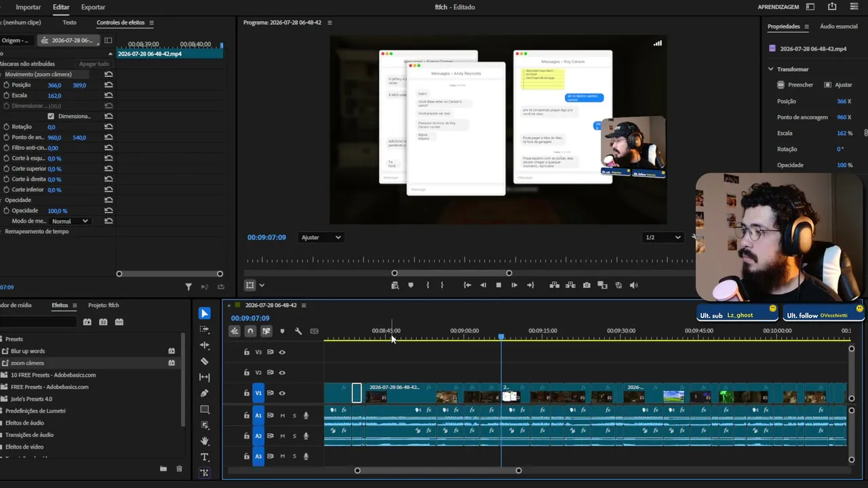Select the Selection arrow tool

[x=205, y=313]
